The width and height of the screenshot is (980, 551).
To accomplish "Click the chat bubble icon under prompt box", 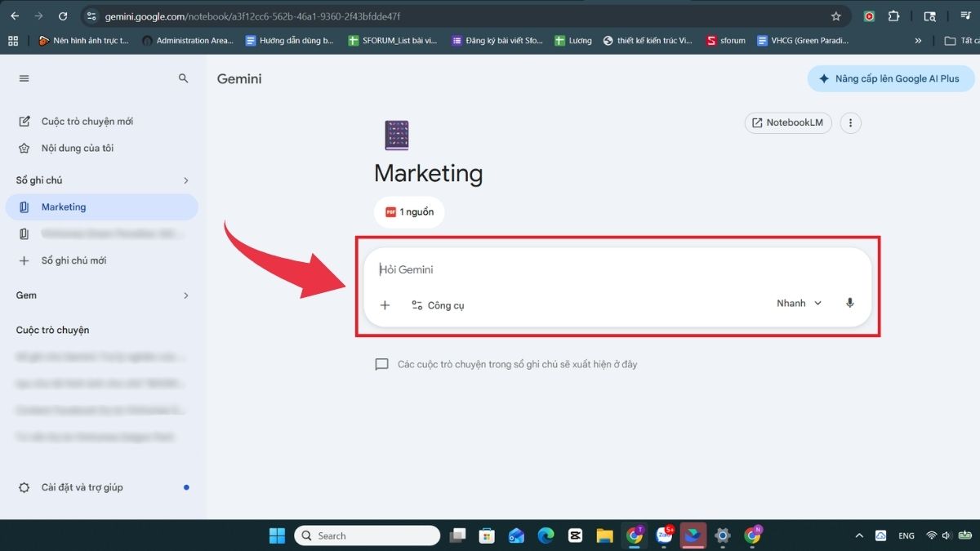I will (381, 364).
